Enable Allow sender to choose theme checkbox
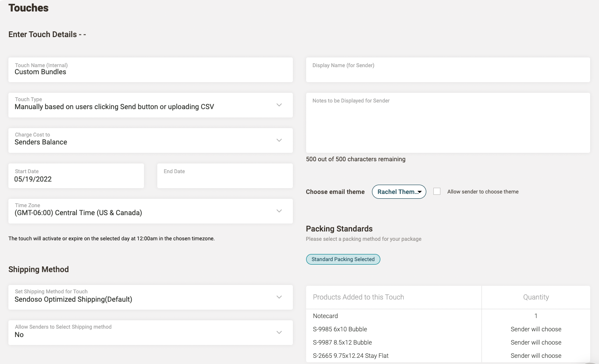The image size is (599, 364). (437, 191)
